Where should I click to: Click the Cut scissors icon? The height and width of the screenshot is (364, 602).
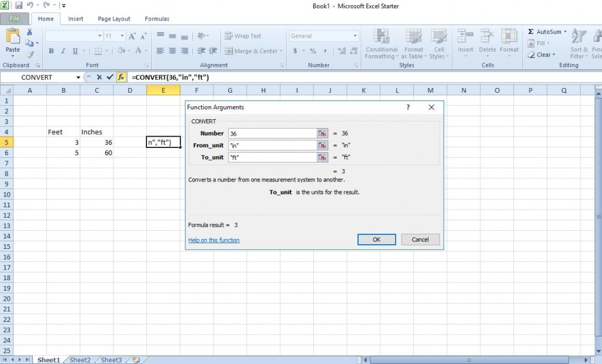(29, 32)
